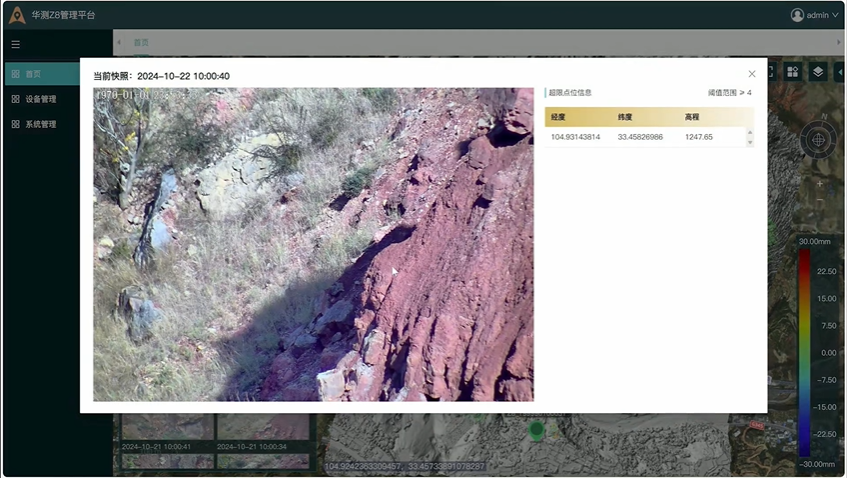This screenshot has width=847, height=478.
Task: Collapse the right side panel arrow
Action: (840, 72)
